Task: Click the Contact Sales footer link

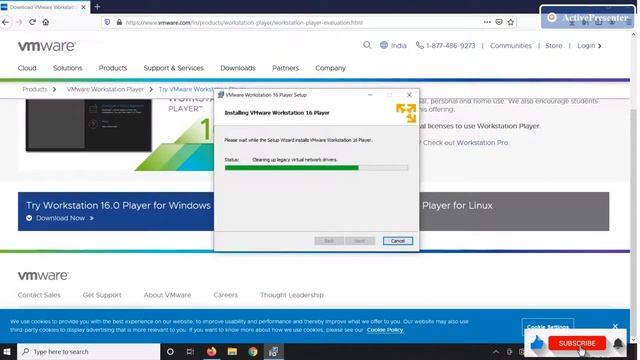Action: [x=39, y=295]
